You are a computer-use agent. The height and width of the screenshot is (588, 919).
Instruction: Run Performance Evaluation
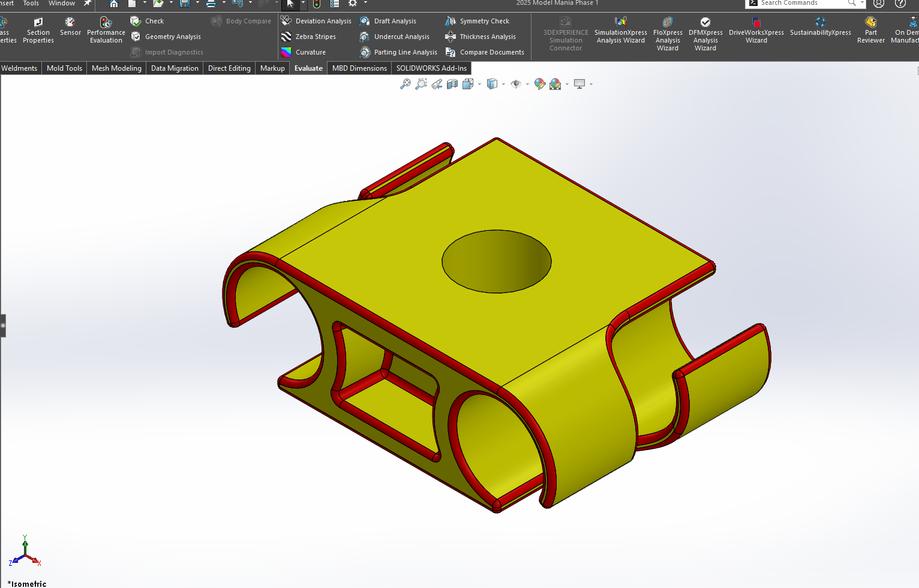(106, 30)
